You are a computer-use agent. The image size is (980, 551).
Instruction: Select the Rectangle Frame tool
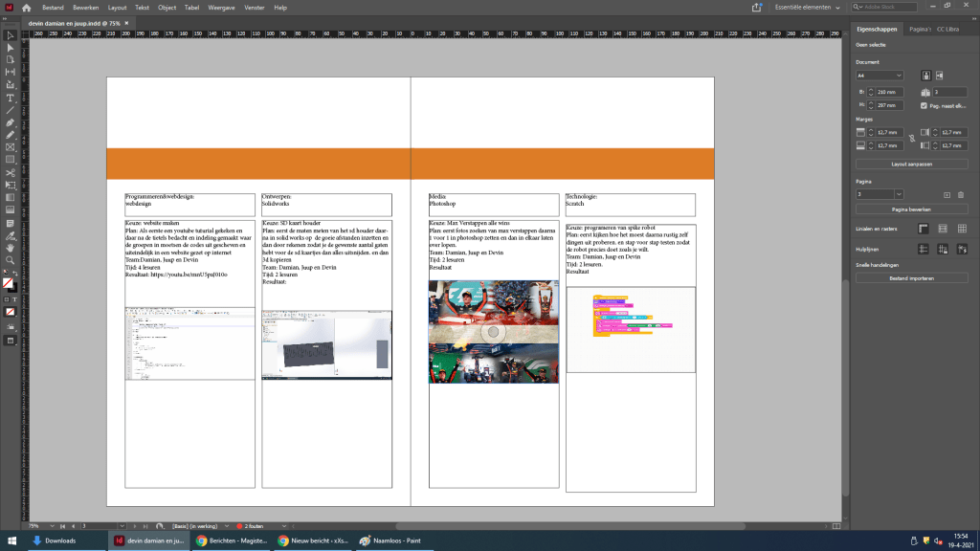coord(10,147)
